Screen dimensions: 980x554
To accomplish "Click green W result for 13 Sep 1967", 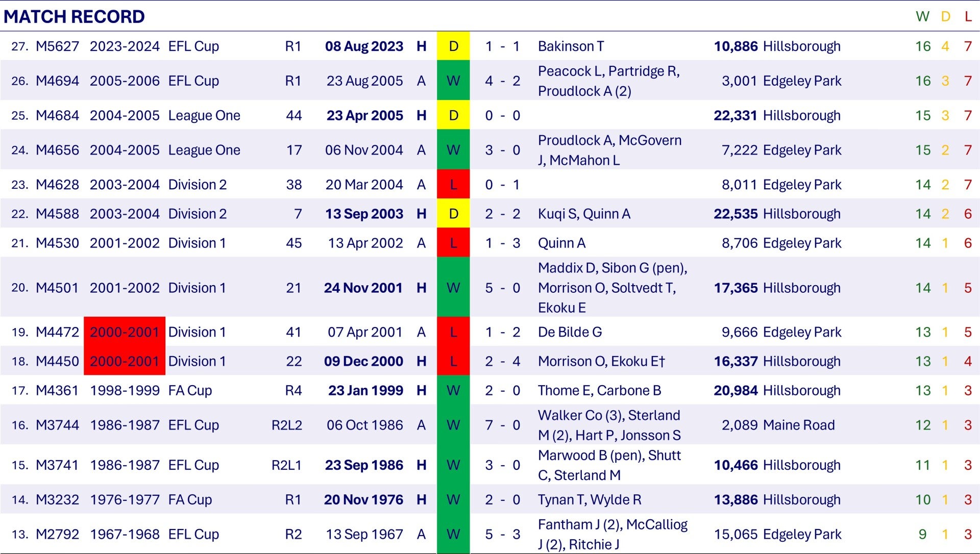I will (x=453, y=534).
